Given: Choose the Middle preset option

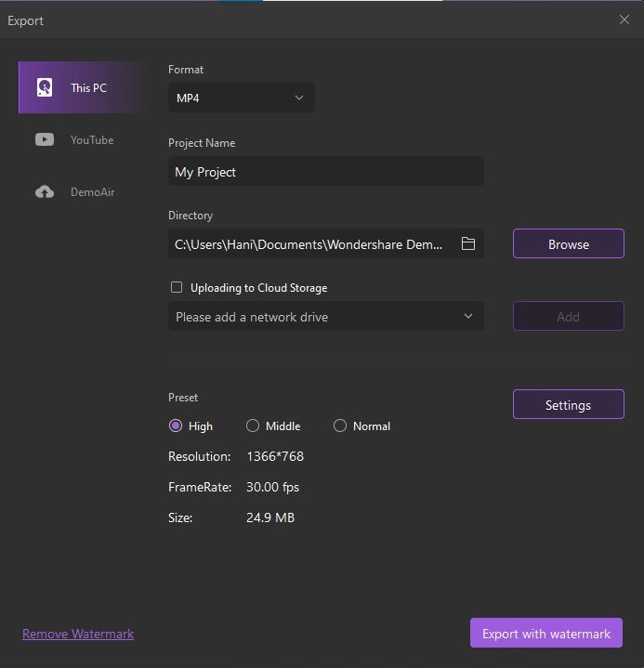Looking at the screenshot, I should pyautogui.click(x=253, y=426).
